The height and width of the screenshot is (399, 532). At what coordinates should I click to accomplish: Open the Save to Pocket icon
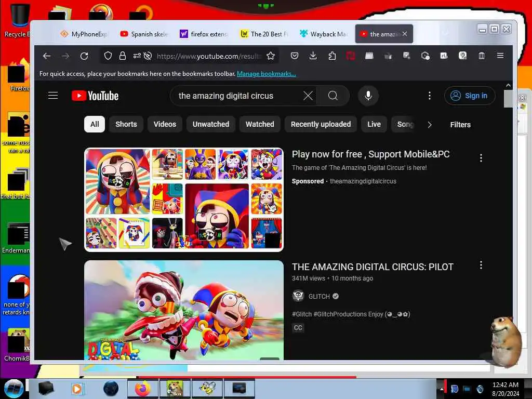click(295, 56)
